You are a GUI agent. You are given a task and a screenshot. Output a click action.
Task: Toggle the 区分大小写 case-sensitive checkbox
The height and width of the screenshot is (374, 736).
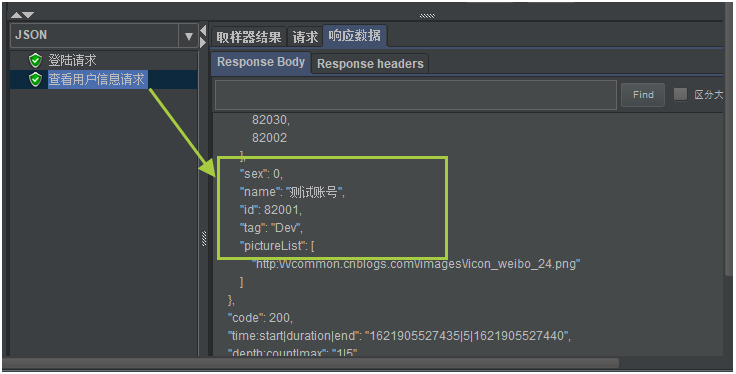680,94
